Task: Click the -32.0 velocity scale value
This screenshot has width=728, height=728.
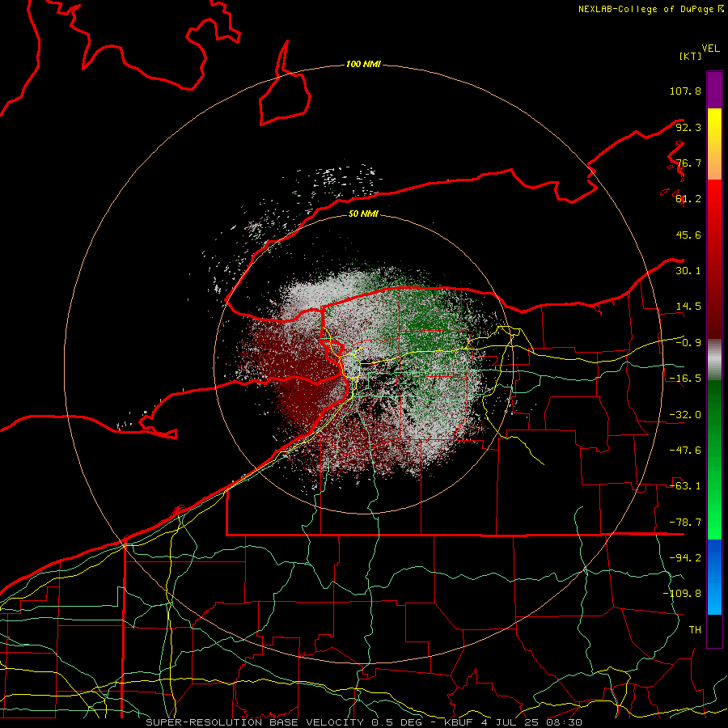Action: click(x=685, y=415)
